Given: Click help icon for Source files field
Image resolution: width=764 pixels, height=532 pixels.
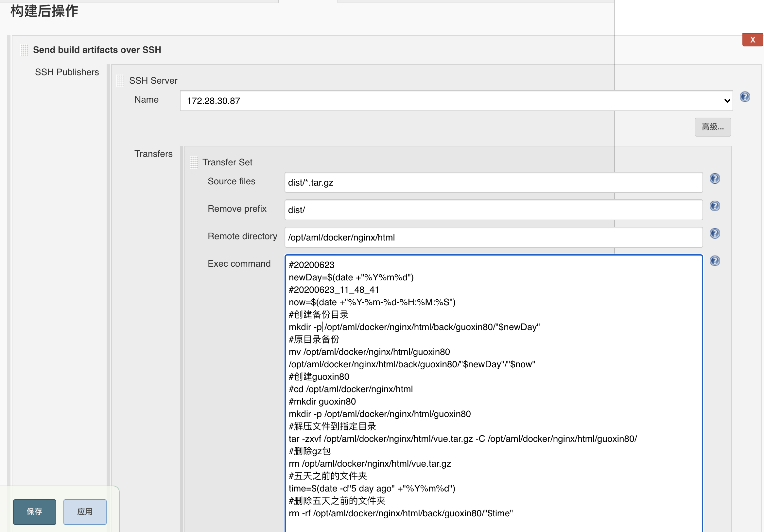Looking at the screenshot, I should tap(714, 178).
